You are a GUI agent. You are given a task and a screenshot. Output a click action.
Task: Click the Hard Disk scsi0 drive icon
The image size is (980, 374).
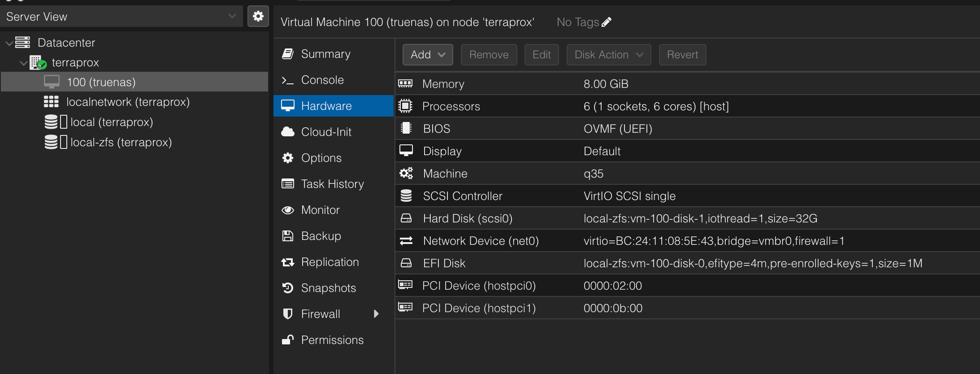coord(406,218)
